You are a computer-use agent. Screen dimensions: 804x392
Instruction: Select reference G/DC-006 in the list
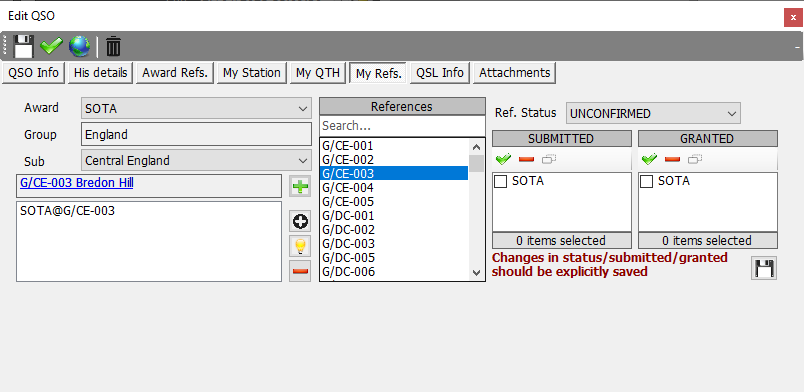point(394,271)
